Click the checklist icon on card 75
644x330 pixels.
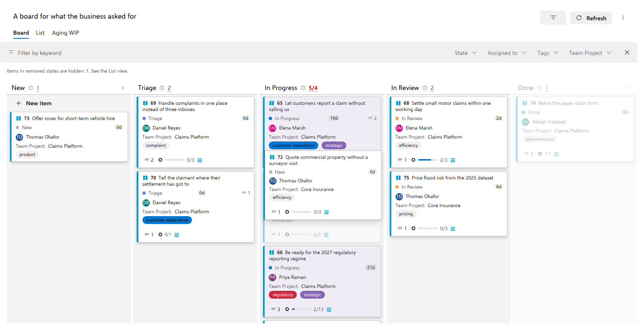pyautogui.click(x=453, y=229)
